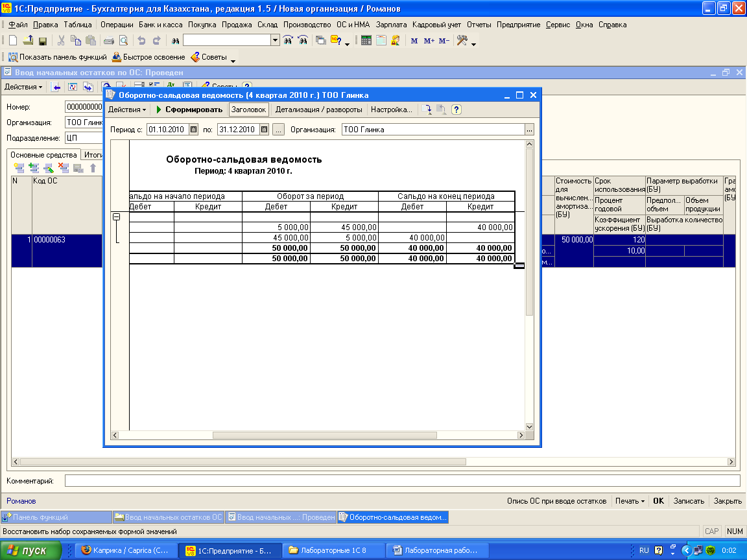Image resolution: width=747 pixels, height=560 pixels.
Task: Click the Redo arrow icon
Action: point(156,40)
